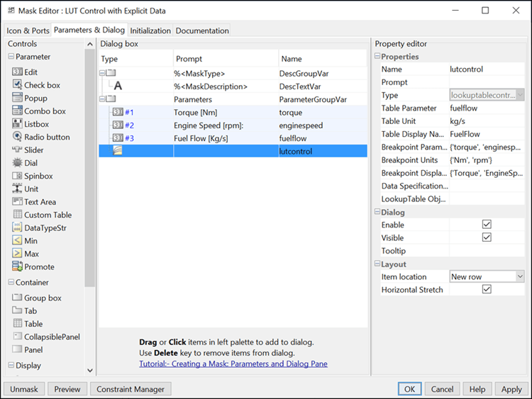Choose the Group box container icon
The width and height of the screenshot is (532, 399).
click(x=18, y=298)
